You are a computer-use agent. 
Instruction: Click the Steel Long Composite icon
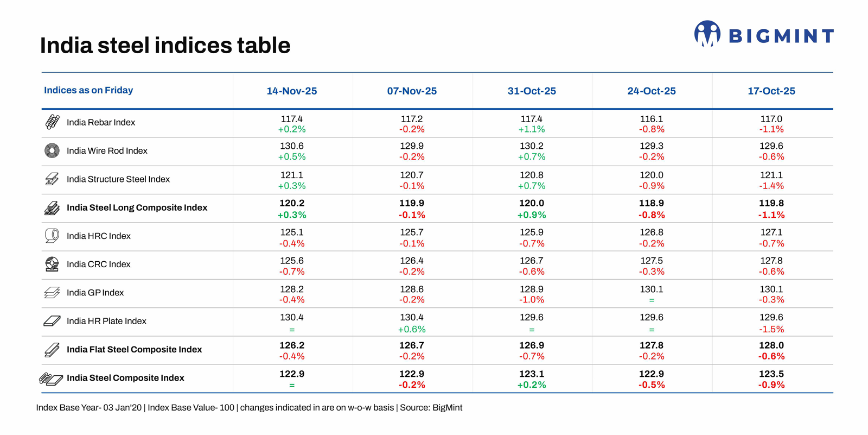tap(52, 208)
